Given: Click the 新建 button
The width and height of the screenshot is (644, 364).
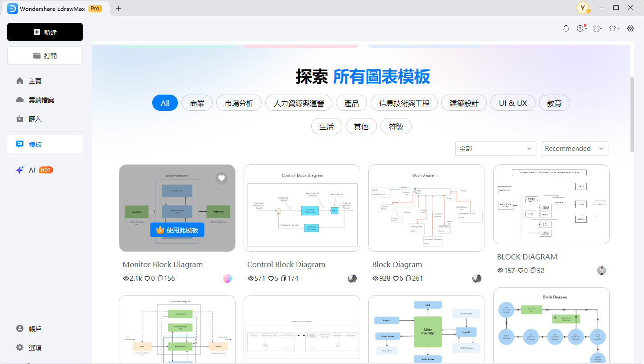Looking at the screenshot, I should click(x=45, y=32).
